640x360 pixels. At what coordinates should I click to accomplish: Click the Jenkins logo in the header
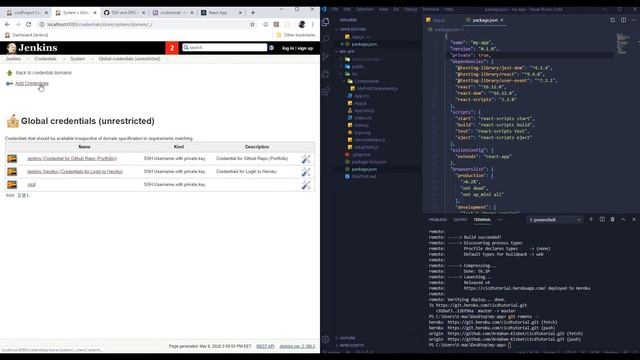[32, 48]
